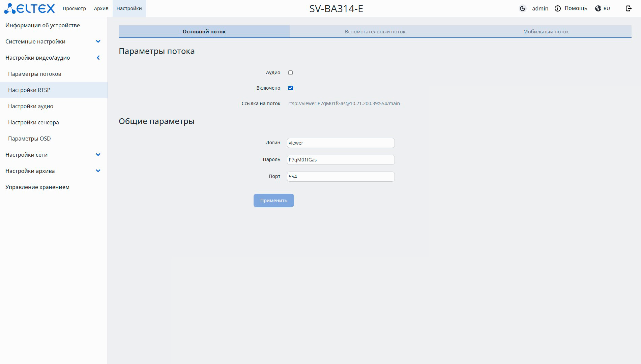
Task: Focus the Порт input field
Action: (341, 177)
